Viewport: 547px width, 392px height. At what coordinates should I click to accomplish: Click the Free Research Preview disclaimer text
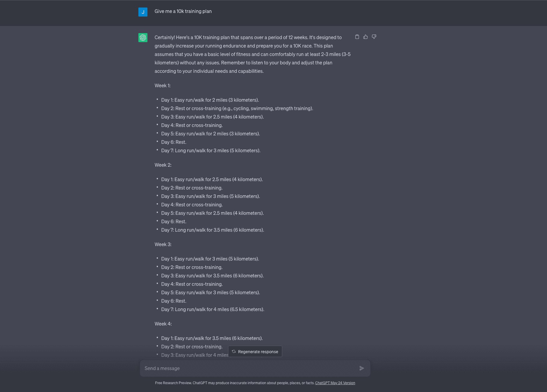(x=235, y=383)
